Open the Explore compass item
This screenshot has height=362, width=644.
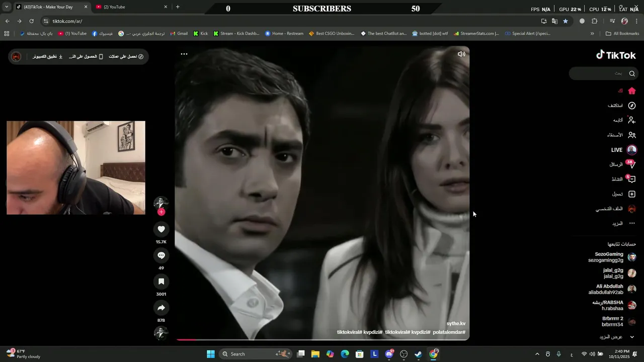tap(622, 106)
